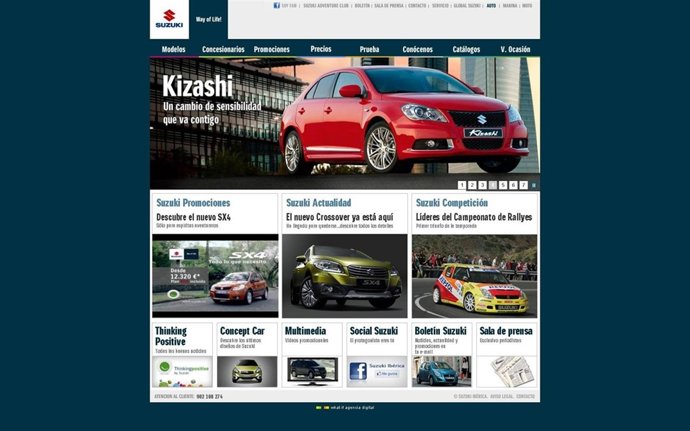
Task: Go to slide 2 of the banner
Action: pyautogui.click(x=472, y=185)
